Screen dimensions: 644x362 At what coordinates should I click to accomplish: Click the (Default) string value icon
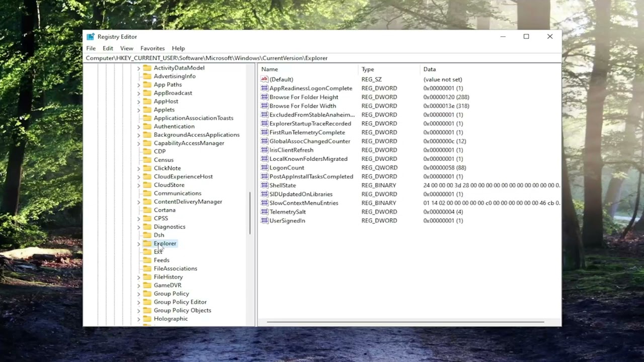coord(264,79)
